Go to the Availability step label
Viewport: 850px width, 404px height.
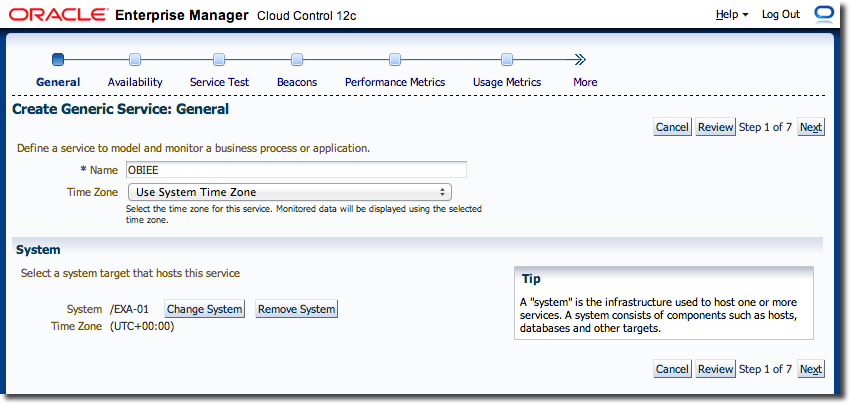coord(135,82)
